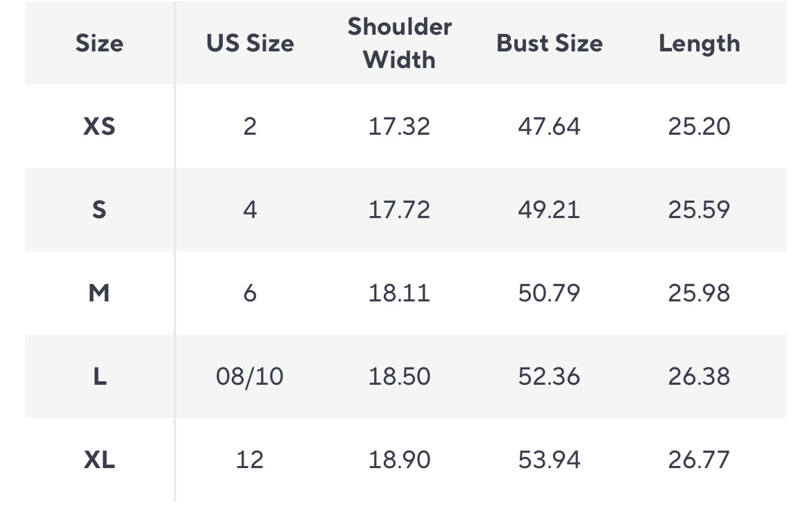Click the Size column header
This screenshot has height=507, width=812.
coord(99,43)
